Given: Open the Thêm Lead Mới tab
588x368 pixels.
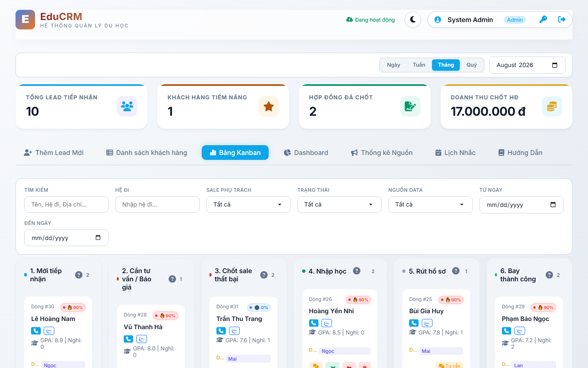Looking at the screenshot, I should tap(54, 153).
